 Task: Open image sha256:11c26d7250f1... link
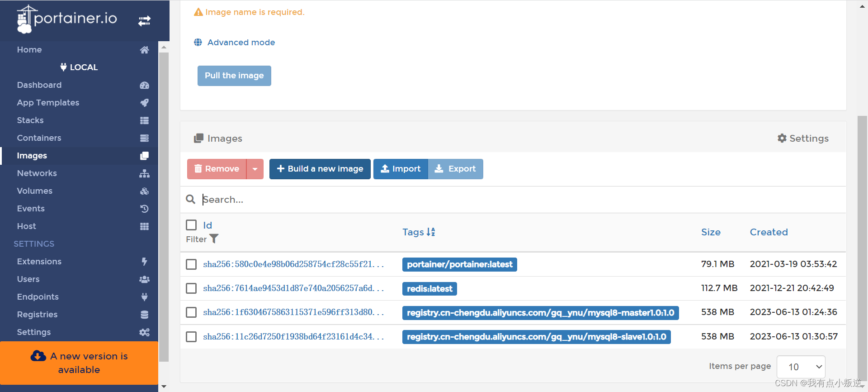click(293, 337)
